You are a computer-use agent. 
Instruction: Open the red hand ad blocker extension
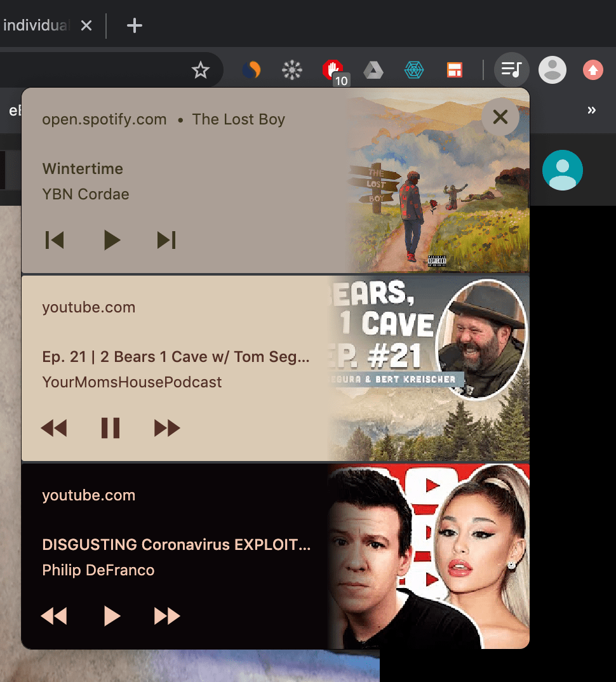point(334,71)
